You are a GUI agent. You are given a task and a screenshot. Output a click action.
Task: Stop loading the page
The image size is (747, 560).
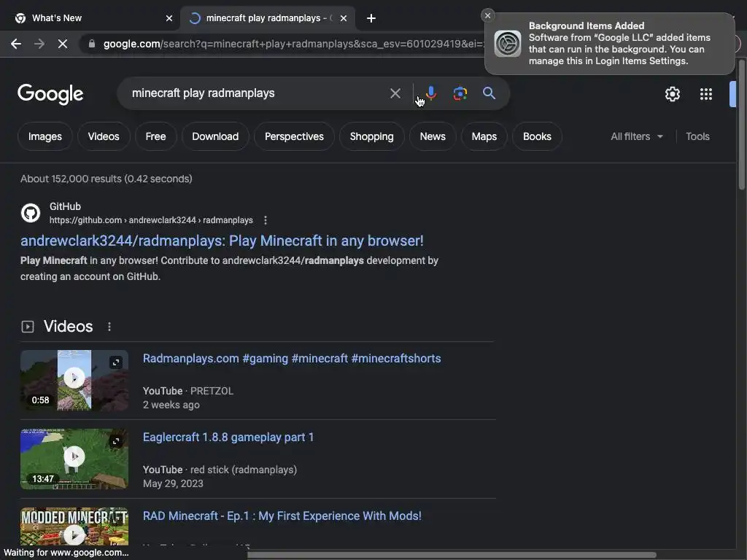click(x=63, y=44)
